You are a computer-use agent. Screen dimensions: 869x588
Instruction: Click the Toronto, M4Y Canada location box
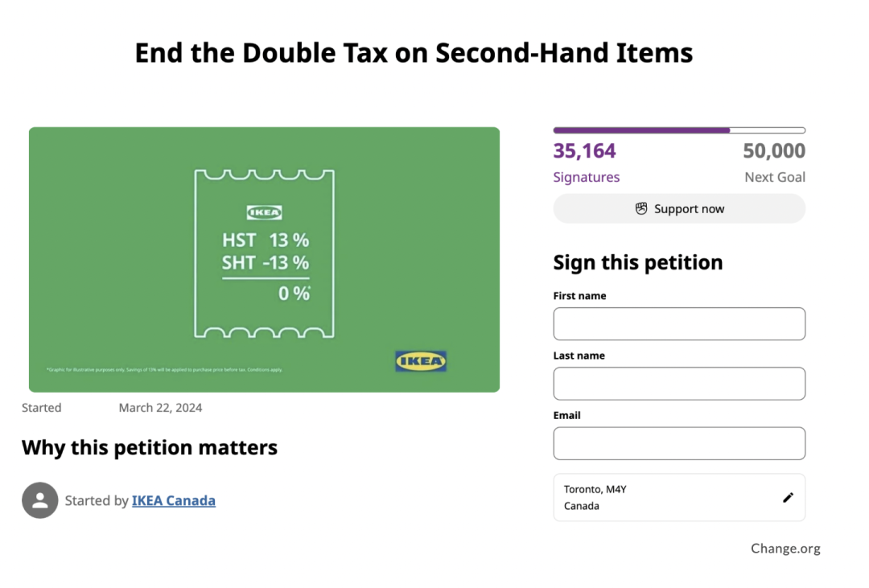679,498
